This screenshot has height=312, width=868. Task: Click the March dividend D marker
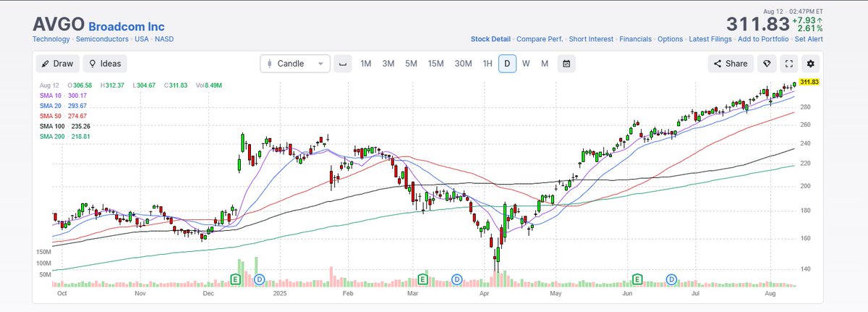tap(456, 279)
